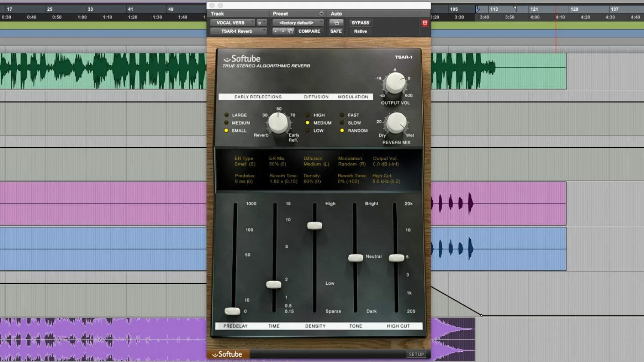Open the factory default preset list
The image size is (644, 362).
(x=298, y=23)
